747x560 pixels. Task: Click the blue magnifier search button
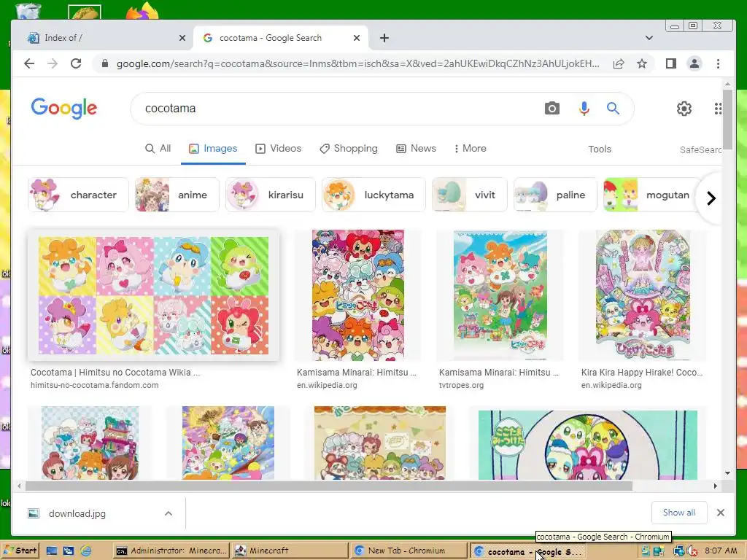pyautogui.click(x=613, y=109)
